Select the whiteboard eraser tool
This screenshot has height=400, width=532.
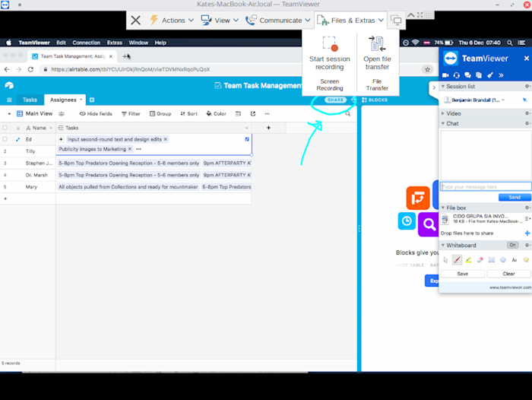click(480, 260)
